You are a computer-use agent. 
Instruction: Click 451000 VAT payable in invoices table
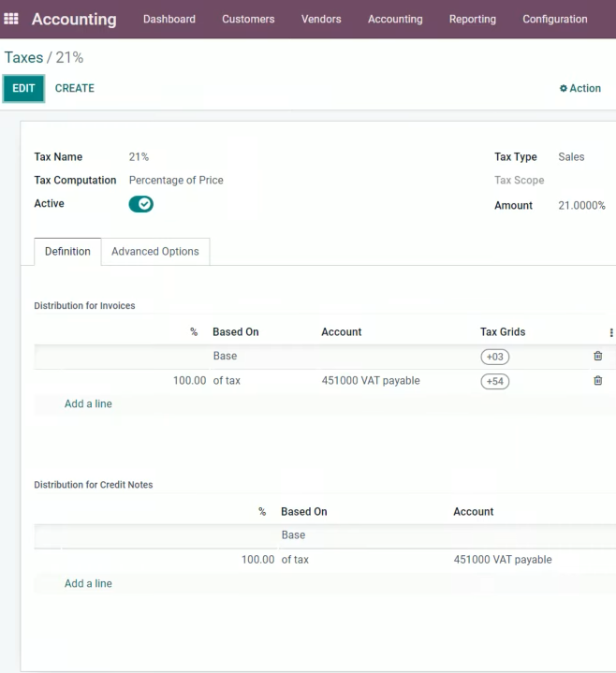click(x=371, y=381)
